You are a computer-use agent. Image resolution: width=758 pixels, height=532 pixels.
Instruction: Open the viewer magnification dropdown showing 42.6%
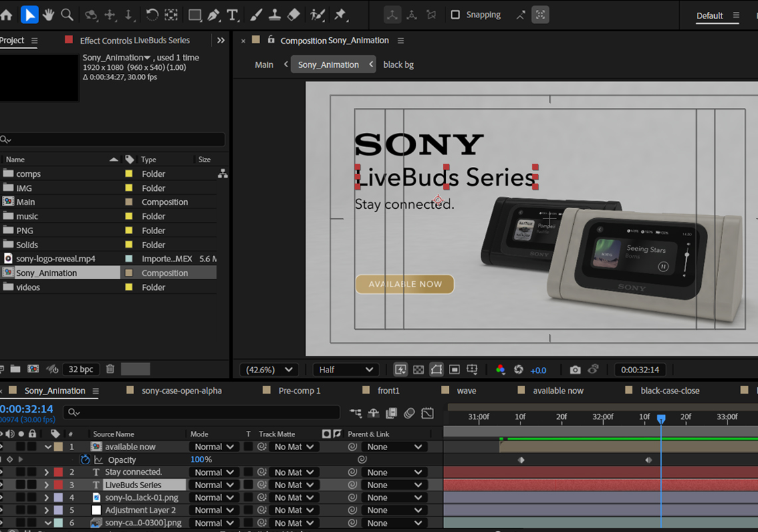point(270,370)
